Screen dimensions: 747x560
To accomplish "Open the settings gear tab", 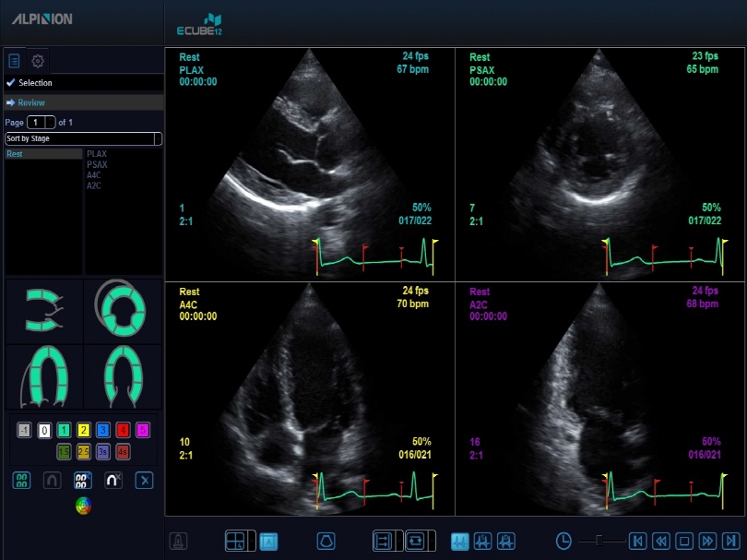I will click(38, 62).
